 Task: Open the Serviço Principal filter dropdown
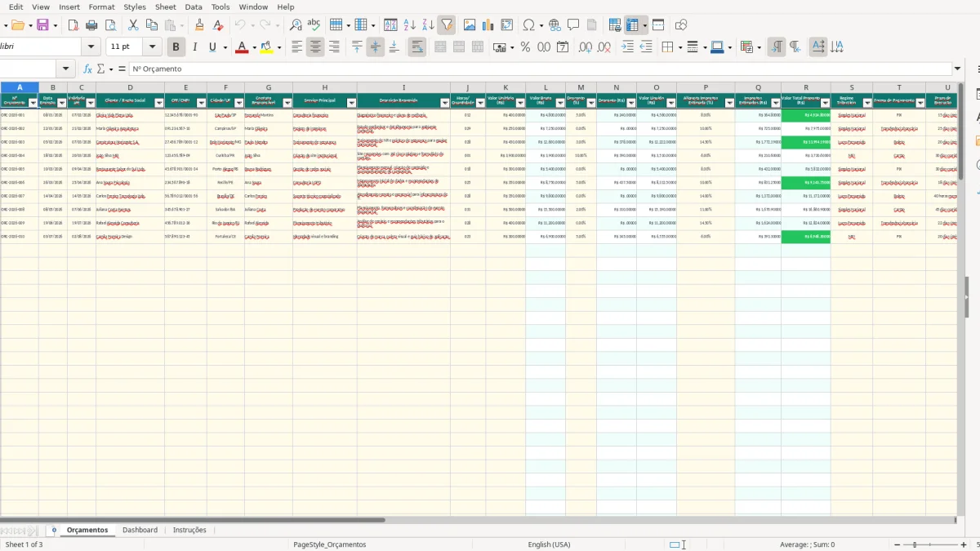point(351,103)
